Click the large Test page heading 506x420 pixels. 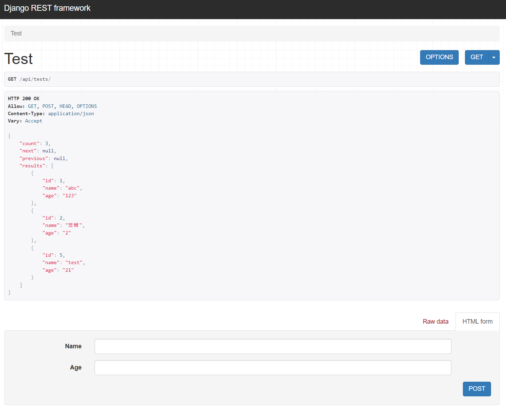point(18,59)
